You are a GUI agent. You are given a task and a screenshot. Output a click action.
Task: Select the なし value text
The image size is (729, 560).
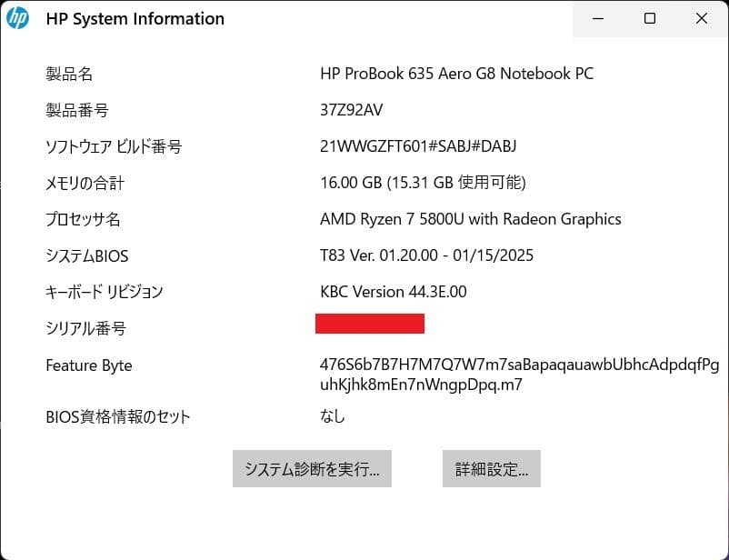coord(331,416)
